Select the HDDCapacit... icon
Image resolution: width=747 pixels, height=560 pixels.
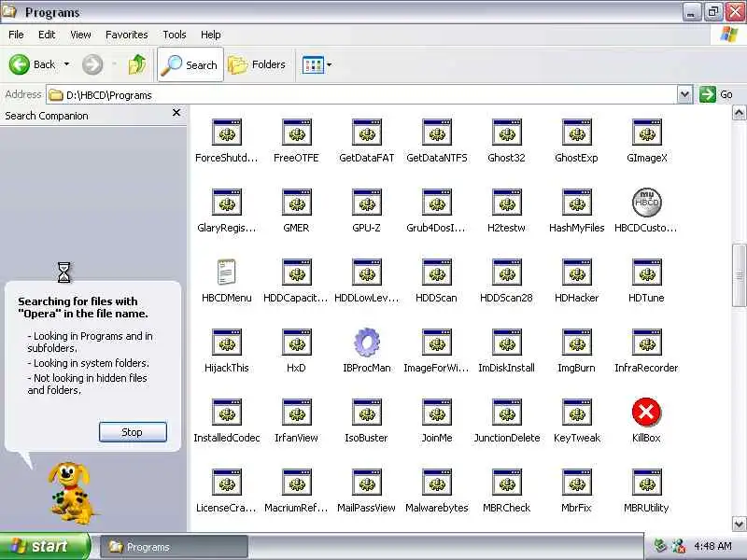pyautogui.click(x=297, y=272)
